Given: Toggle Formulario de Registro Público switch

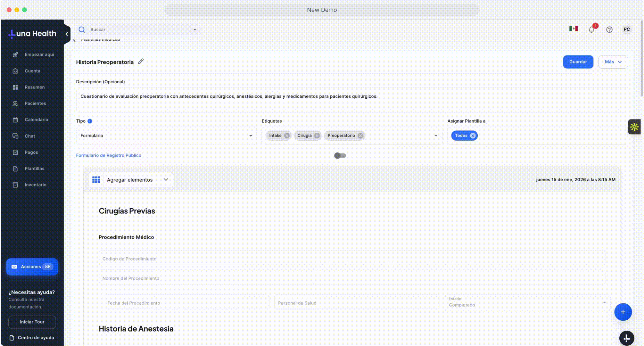Looking at the screenshot, I should [340, 155].
